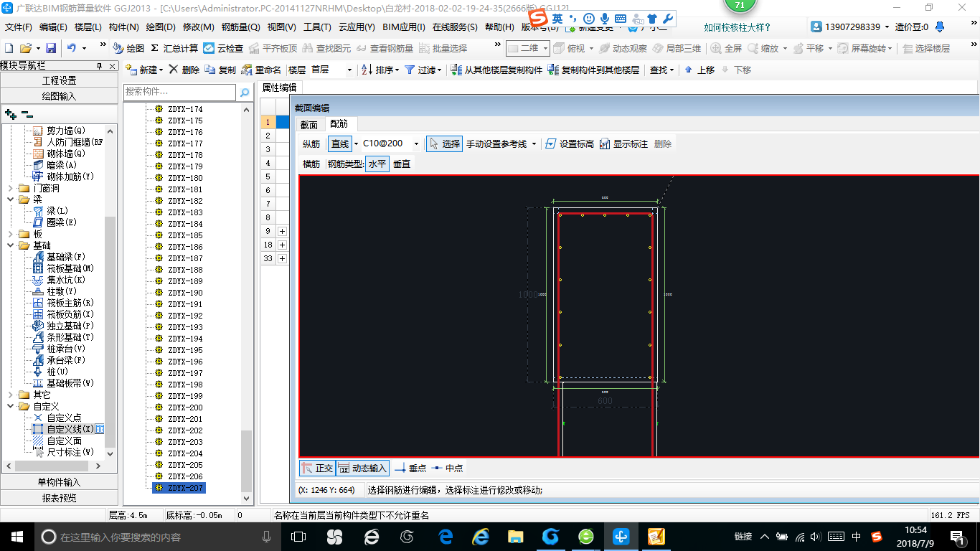Screen dimensions: 980x551
Task: Toggle 正交 orthogonal mode
Action: [317, 468]
